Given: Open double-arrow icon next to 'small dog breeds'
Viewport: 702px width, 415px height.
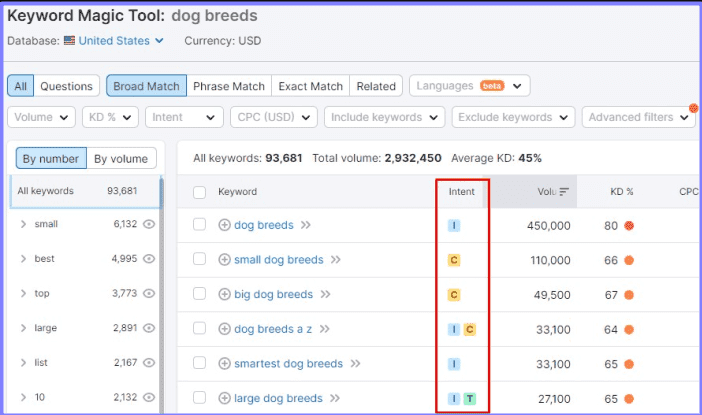Looking at the screenshot, I should tap(335, 260).
